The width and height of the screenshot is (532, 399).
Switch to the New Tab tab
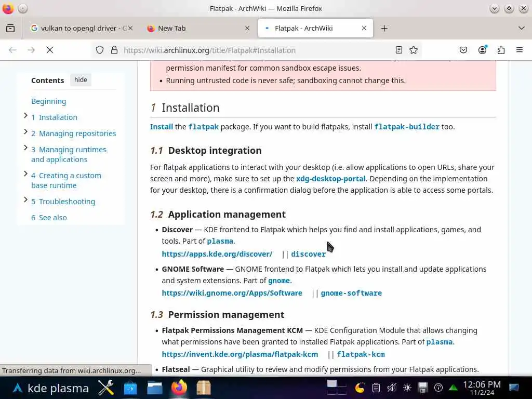click(x=199, y=28)
